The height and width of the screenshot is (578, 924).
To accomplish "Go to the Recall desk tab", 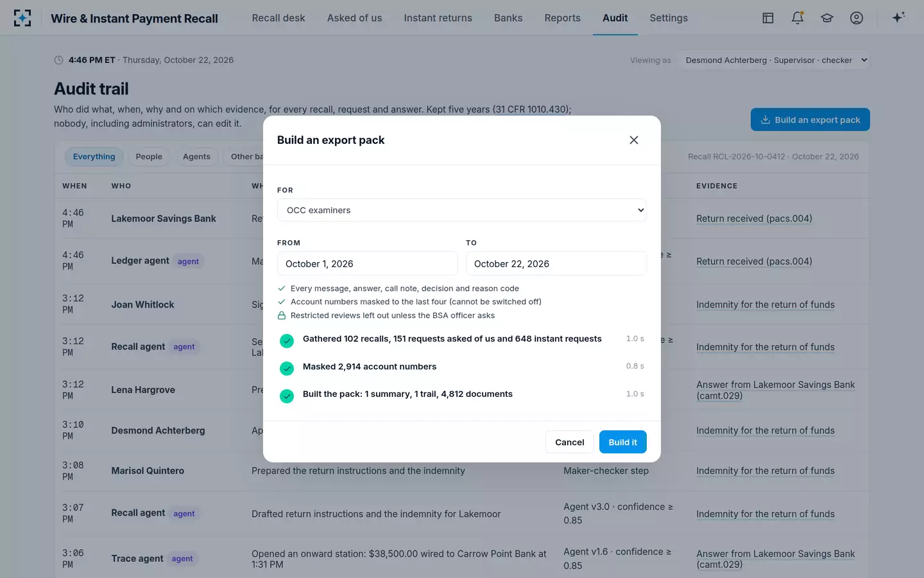I will pyautogui.click(x=278, y=18).
